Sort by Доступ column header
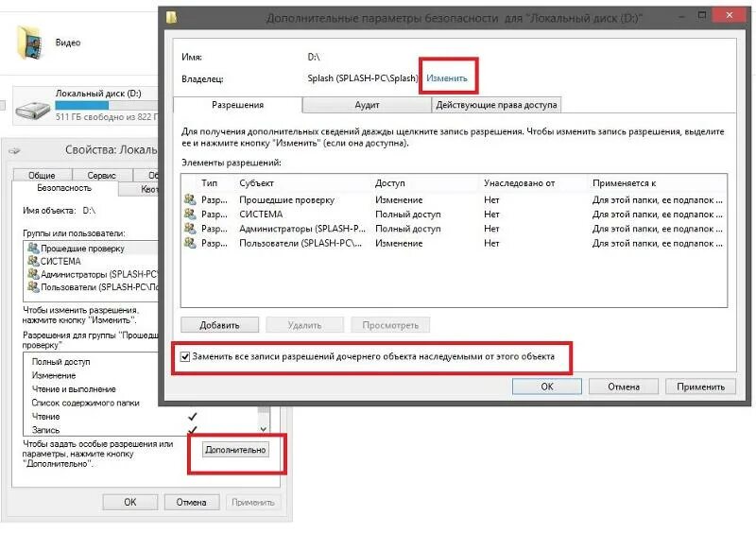Screen dimensions: 756x533 (390, 183)
